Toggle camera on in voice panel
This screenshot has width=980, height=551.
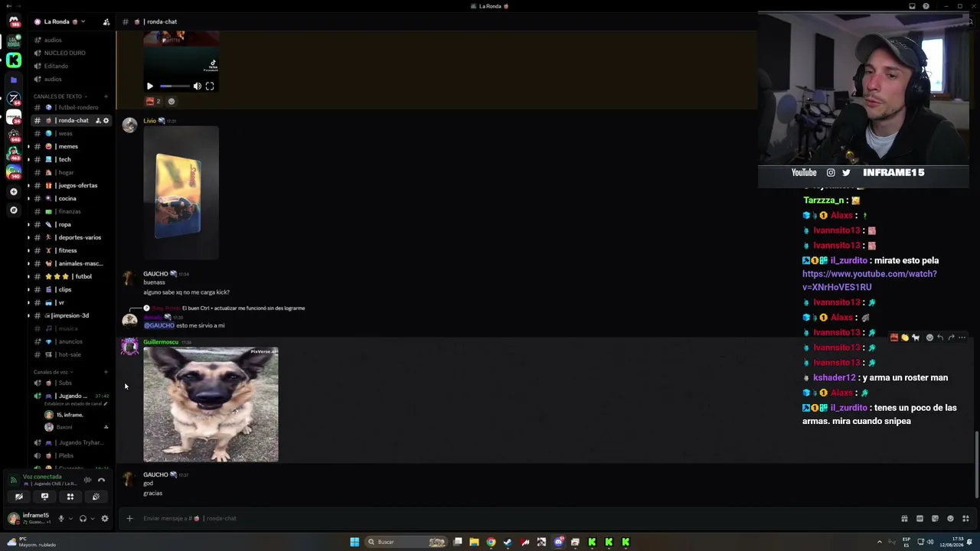point(19,497)
